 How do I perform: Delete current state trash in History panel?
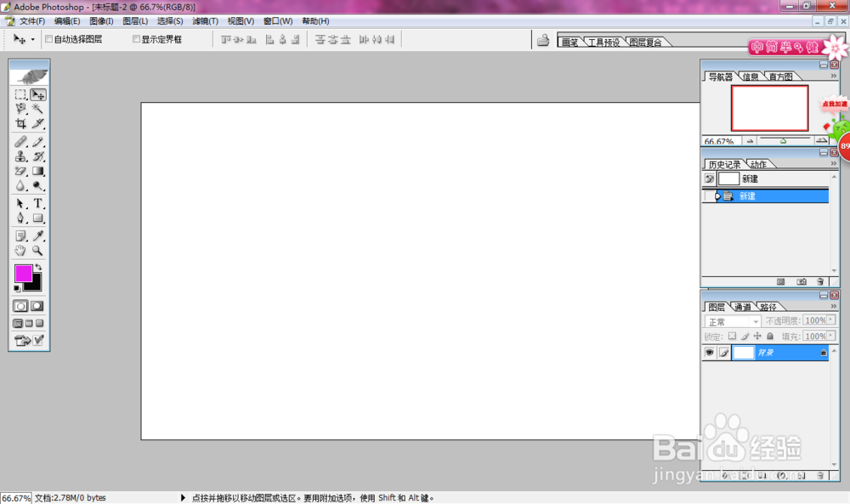pos(820,282)
